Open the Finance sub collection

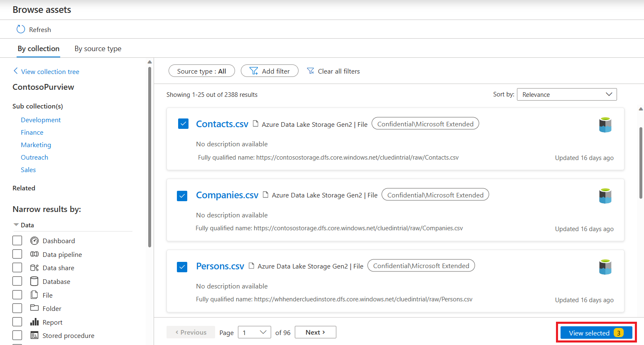[x=32, y=132]
